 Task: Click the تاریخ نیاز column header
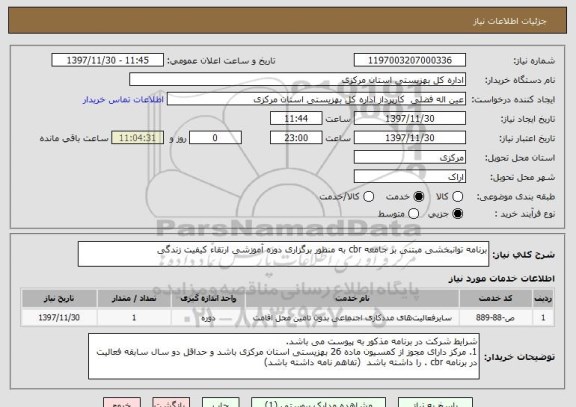click(x=59, y=299)
